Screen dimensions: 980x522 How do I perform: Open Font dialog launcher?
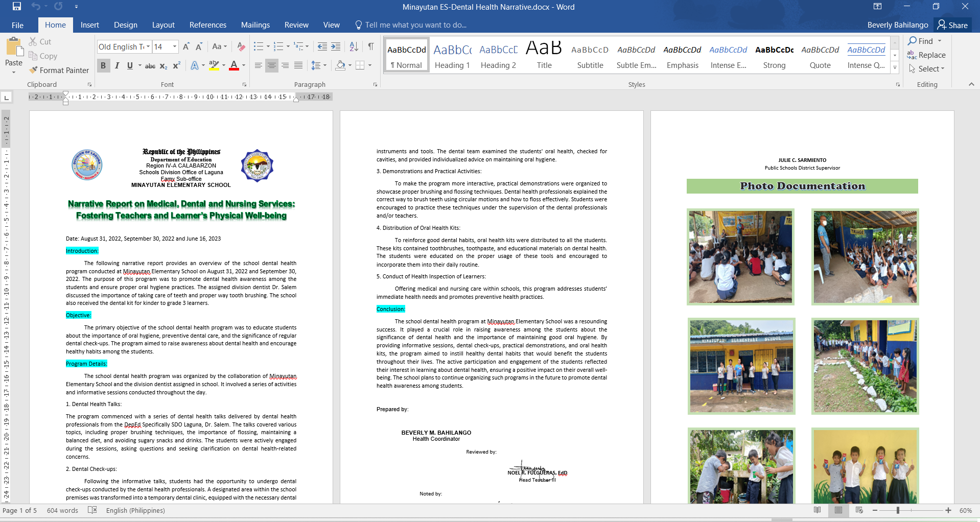pyautogui.click(x=244, y=84)
